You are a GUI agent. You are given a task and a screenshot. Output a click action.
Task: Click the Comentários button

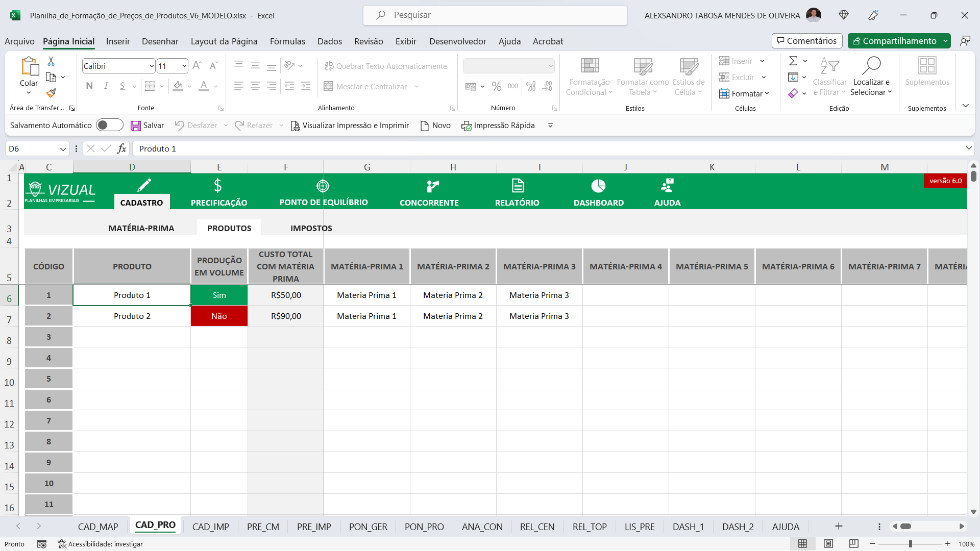point(806,41)
